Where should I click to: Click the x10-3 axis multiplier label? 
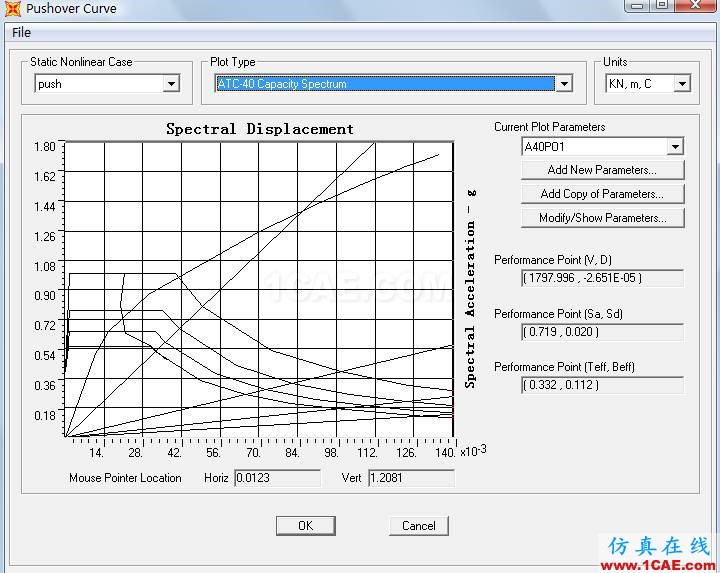click(473, 450)
